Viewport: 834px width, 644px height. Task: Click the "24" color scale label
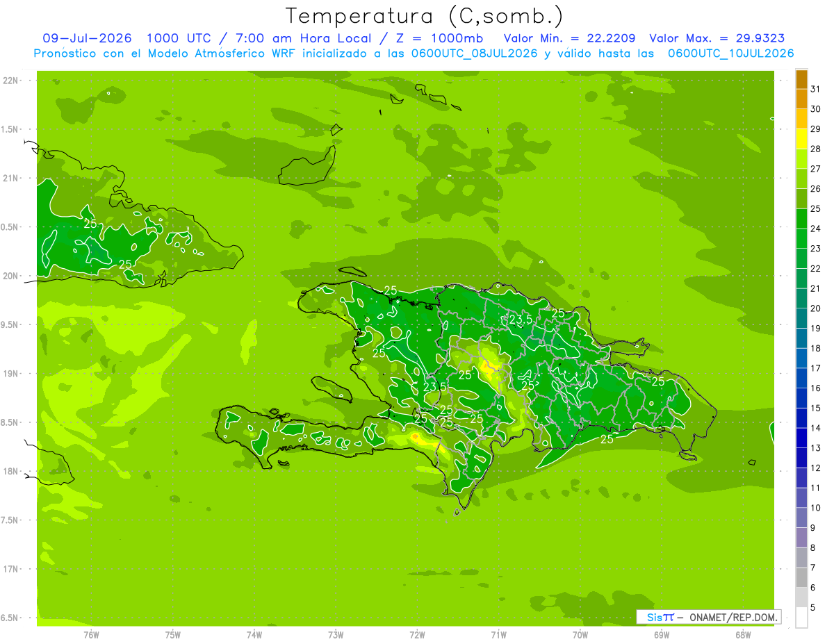(x=815, y=229)
